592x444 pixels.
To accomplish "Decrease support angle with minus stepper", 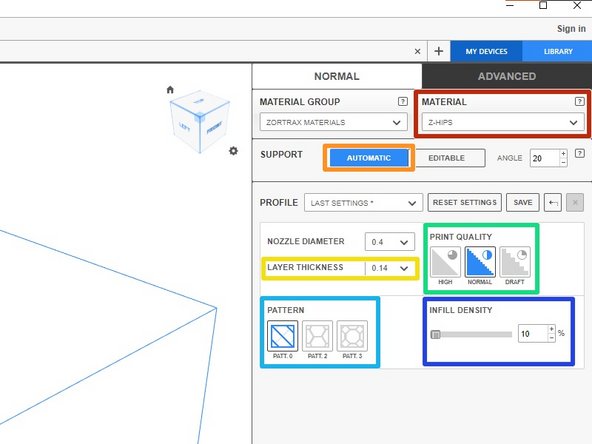I will pos(563,163).
